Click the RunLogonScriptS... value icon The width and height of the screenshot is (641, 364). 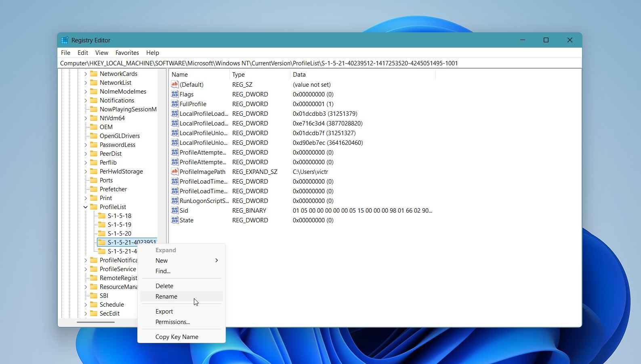point(174,201)
